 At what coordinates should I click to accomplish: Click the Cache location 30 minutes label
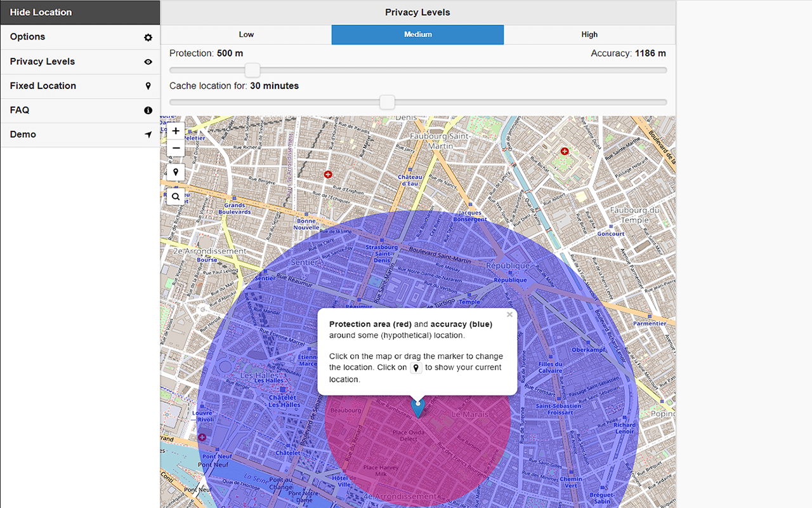234,86
